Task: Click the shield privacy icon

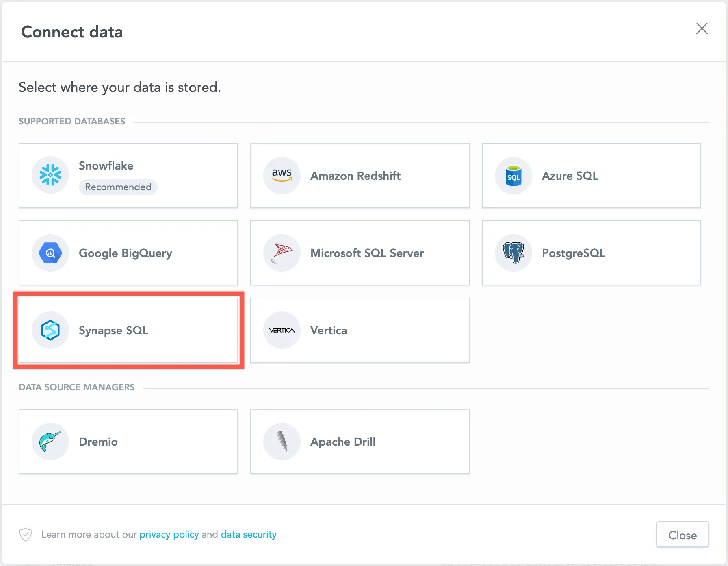Action: tap(25, 534)
